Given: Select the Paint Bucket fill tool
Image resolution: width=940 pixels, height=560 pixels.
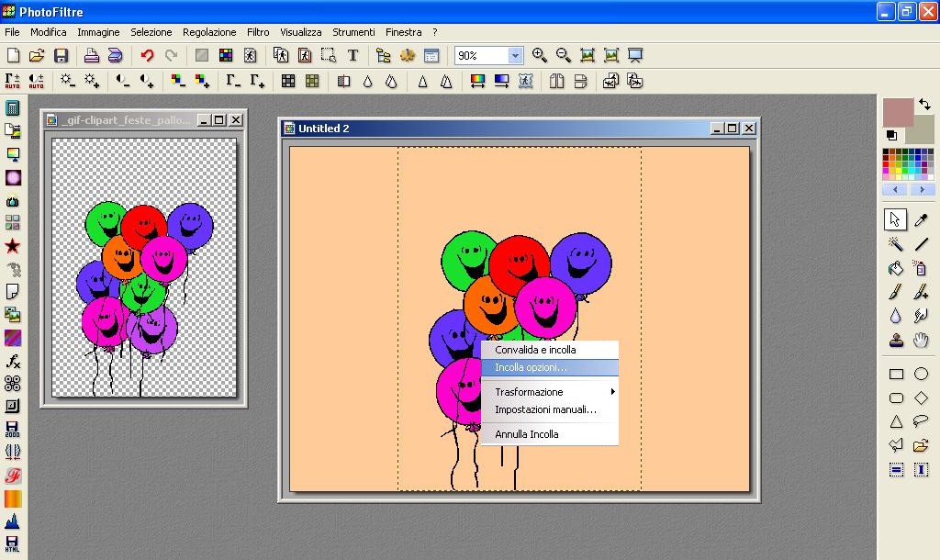Looking at the screenshot, I should (896, 269).
